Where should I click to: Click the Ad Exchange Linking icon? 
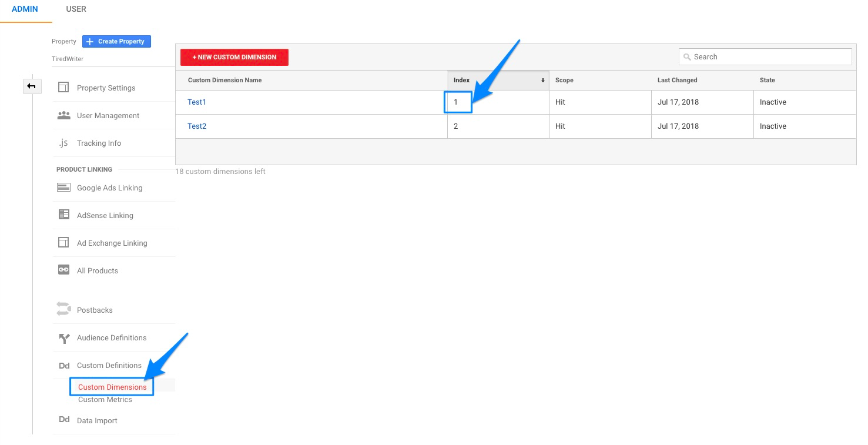pyautogui.click(x=63, y=243)
